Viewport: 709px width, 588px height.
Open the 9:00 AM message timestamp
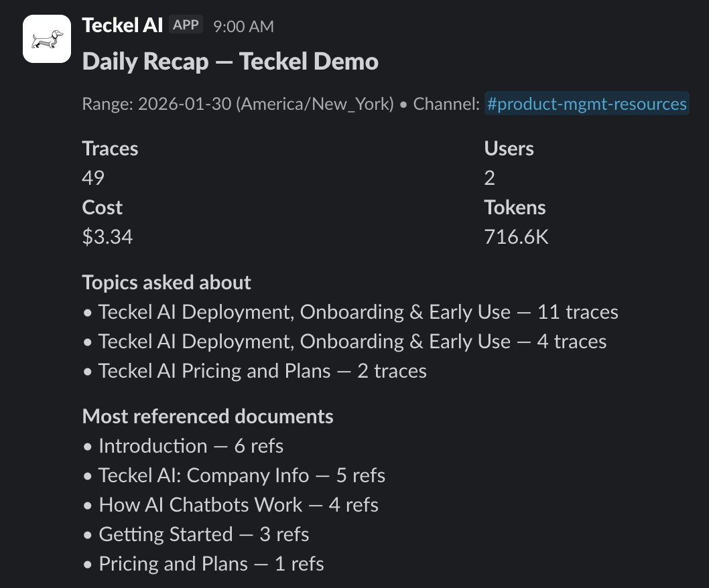pos(243,26)
